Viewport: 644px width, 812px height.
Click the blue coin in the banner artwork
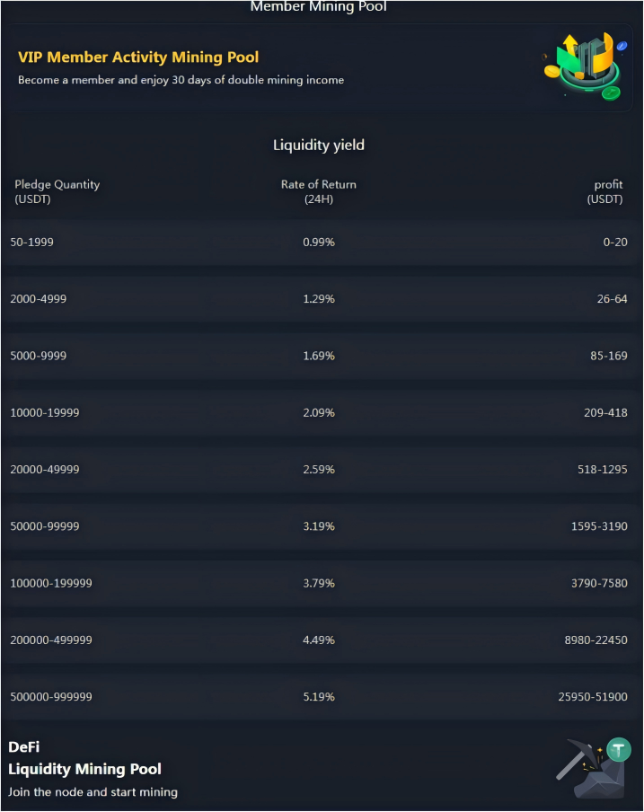622,45
